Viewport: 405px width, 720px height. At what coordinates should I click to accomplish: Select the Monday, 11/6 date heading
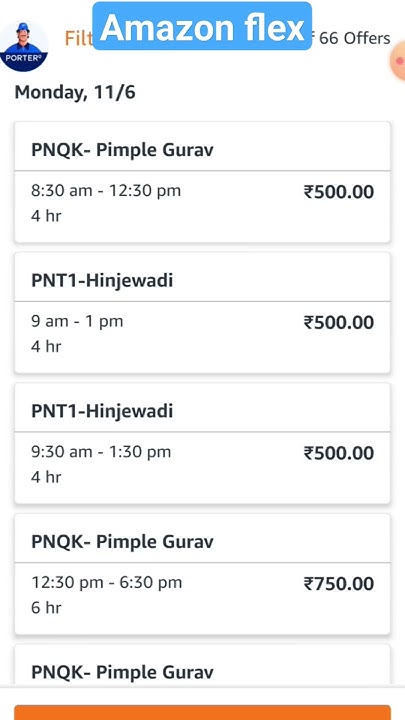point(75,92)
